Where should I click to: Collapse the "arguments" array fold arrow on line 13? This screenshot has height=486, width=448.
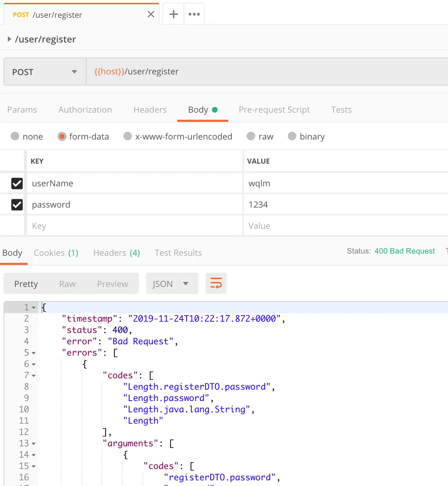point(34,443)
